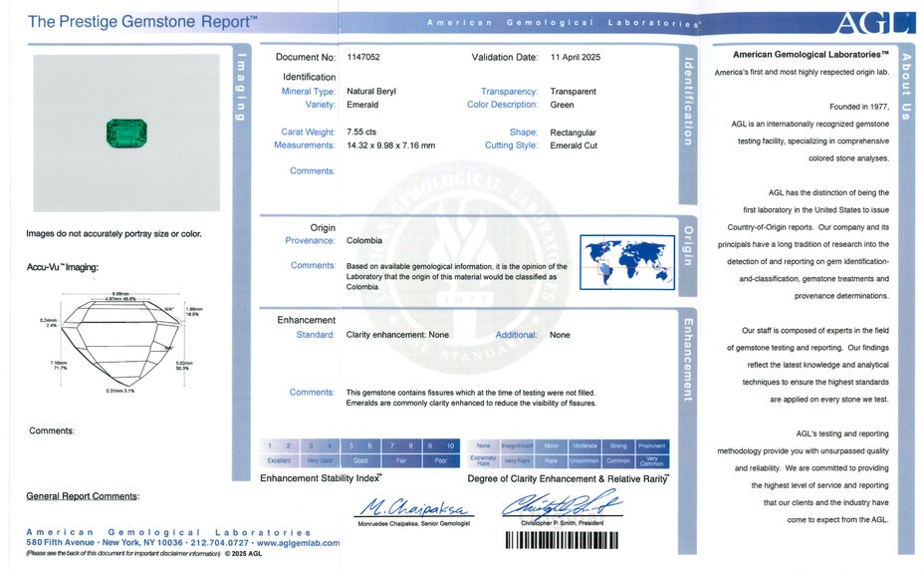Click 'Images do not accurately portray size or color.'
This screenshot has height=570, width=924.
click(x=114, y=234)
